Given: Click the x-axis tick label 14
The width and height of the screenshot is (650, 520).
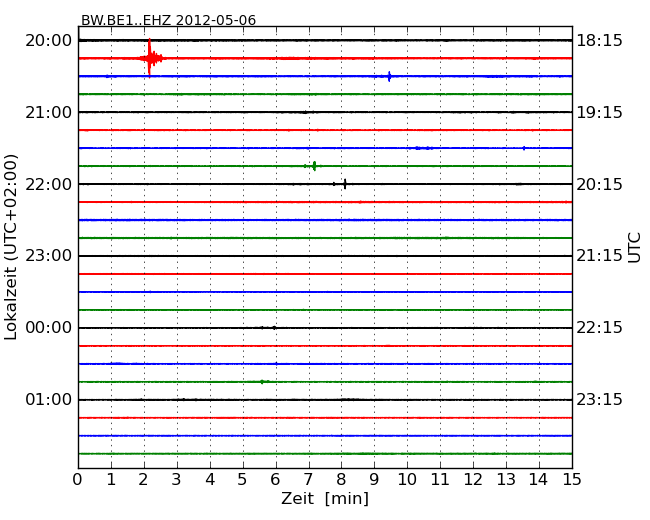Looking at the screenshot, I should [538, 479].
